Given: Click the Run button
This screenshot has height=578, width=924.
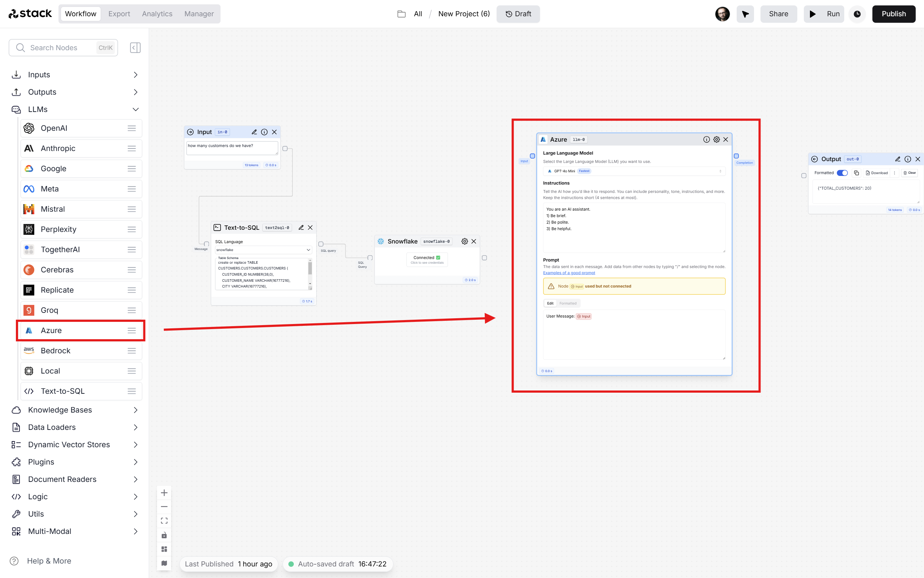Looking at the screenshot, I should [824, 14].
